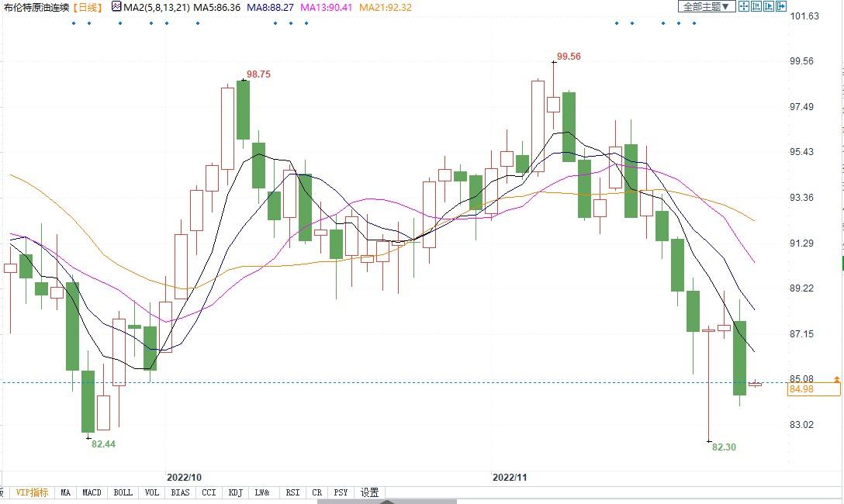This screenshot has width=844, height=504.
Task: Click the 82.44 low price label
Action: (x=103, y=444)
